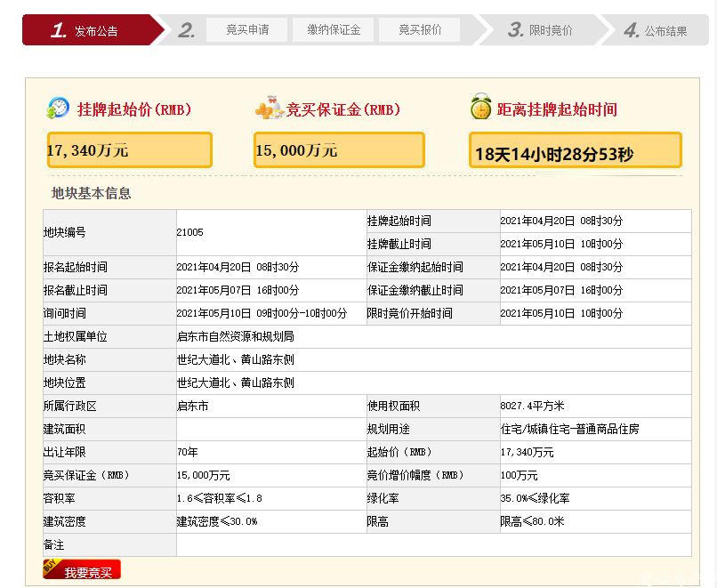Viewport: 717px width, 588px height.
Task: Click the 保证金缴纳起始时间 label
Action: 415,267
